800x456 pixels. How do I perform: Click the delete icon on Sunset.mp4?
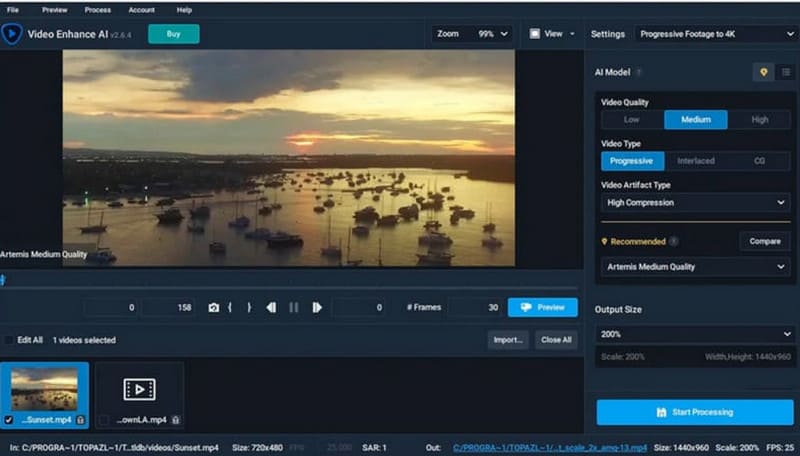(x=80, y=419)
